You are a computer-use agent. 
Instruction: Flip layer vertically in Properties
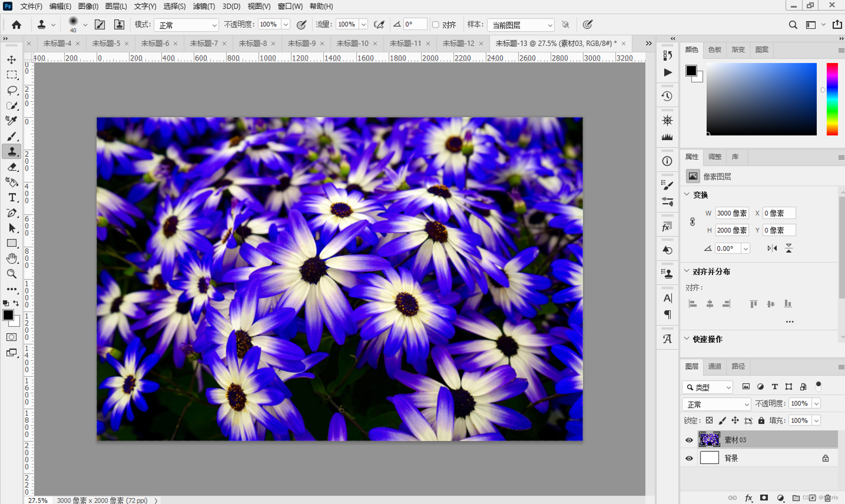click(788, 248)
